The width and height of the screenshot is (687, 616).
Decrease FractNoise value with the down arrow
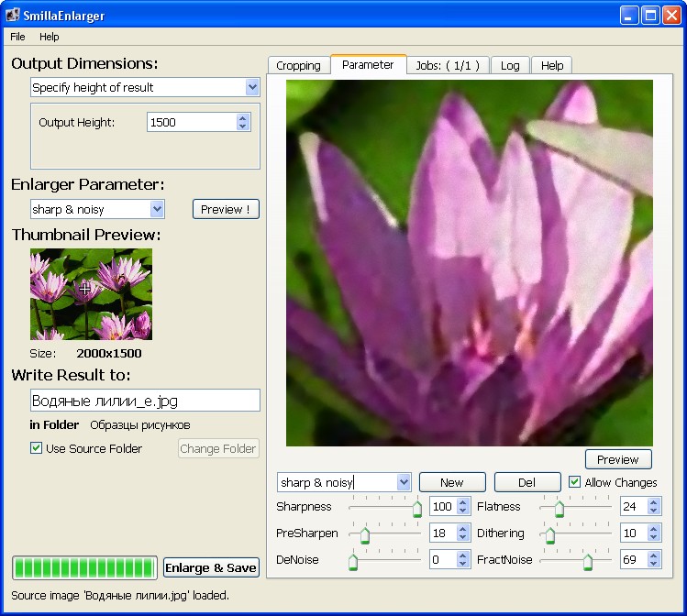tap(654, 564)
